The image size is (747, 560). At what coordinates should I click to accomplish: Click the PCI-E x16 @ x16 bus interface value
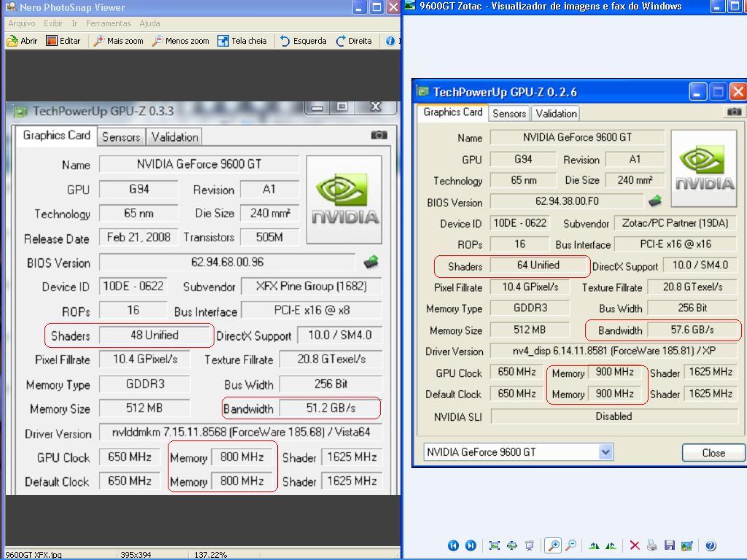(676, 244)
